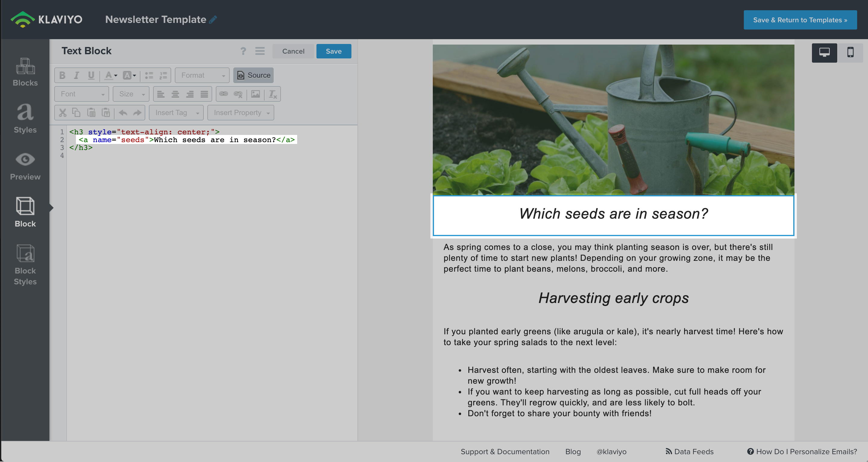Open the Preview sidebar tab
Screen dimensions: 868x462
[x=25, y=166]
